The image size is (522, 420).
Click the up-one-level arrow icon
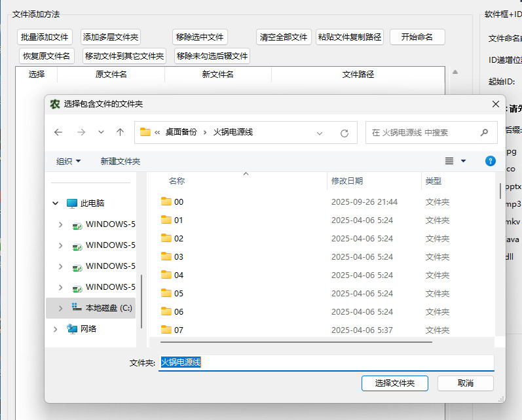tap(120, 132)
